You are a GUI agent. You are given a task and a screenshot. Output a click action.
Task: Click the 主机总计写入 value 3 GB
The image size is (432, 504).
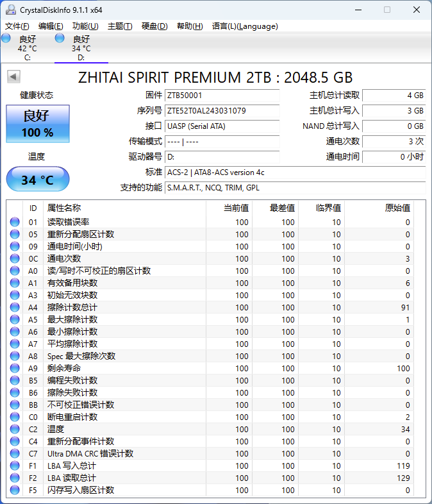[394, 110]
